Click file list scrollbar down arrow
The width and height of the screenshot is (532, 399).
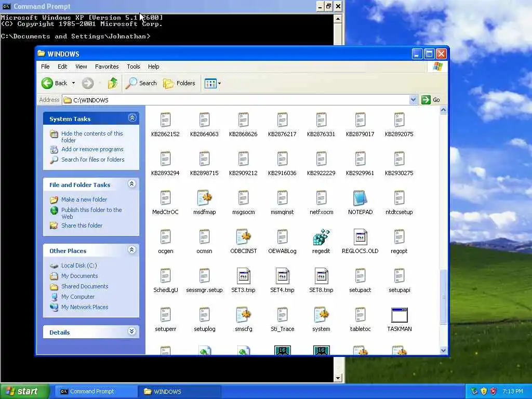pyautogui.click(x=443, y=351)
